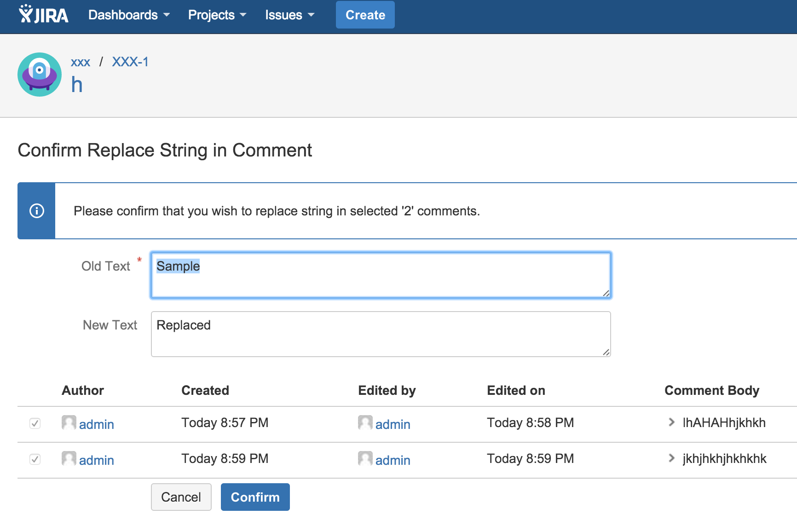
Task: Click the Created column header
Action: (205, 390)
